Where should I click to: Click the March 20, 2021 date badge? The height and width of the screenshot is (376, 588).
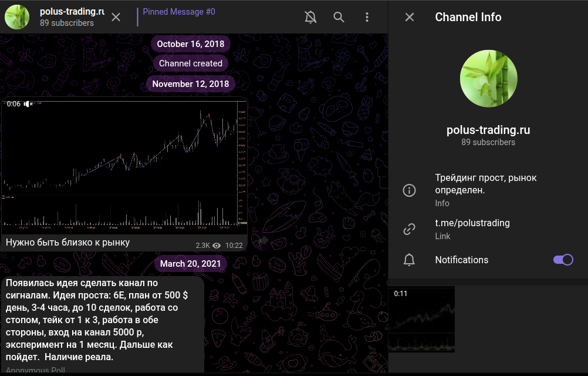(x=191, y=263)
